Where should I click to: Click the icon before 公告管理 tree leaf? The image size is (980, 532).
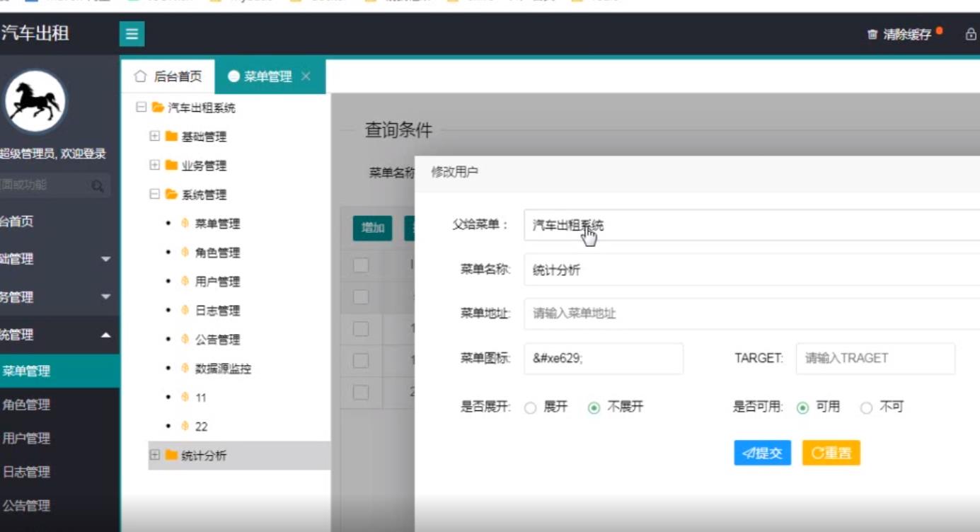pyautogui.click(x=185, y=340)
